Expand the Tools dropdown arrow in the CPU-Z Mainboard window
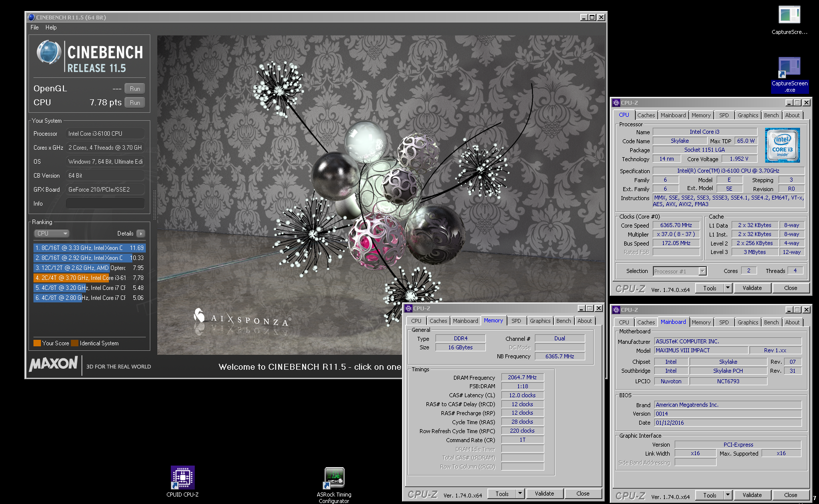This screenshot has width=819, height=504. [728, 495]
